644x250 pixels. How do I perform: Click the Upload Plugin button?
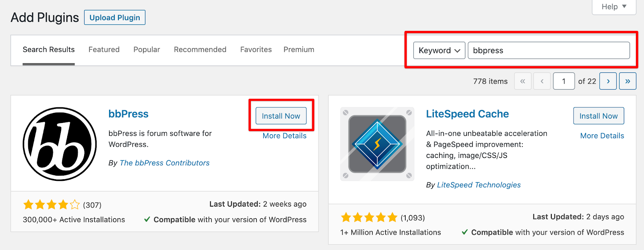(x=115, y=17)
